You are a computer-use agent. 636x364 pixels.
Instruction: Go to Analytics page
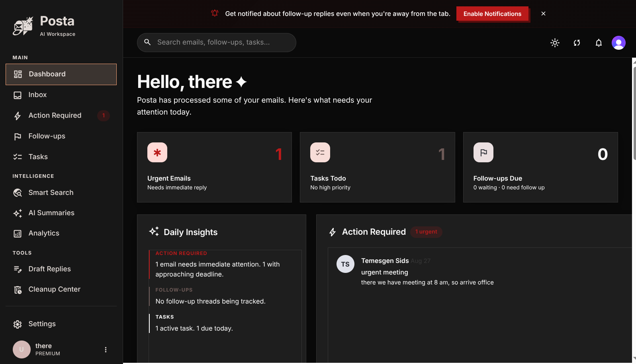tap(61, 234)
